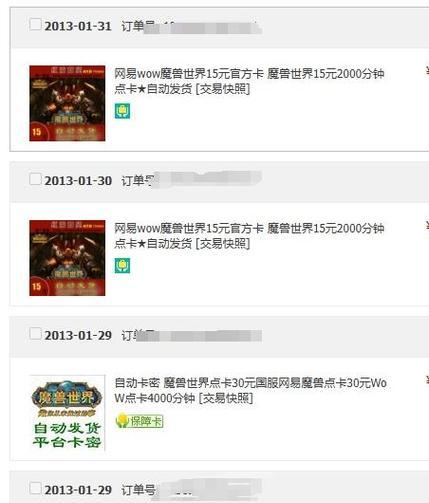This screenshot has height=503, width=429.
Task: Click green consumer-protection icon in 2013-01-31 order
Action: pos(122,111)
